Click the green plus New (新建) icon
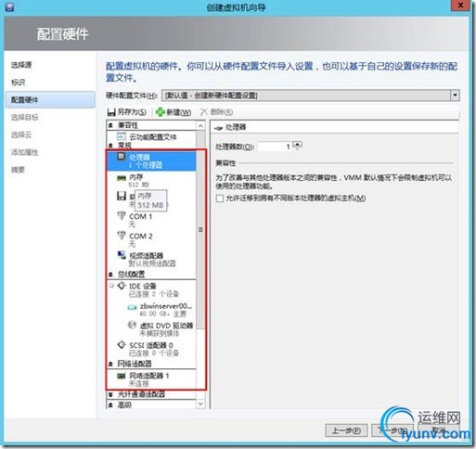The width and height of the screenshot is (476, 449). (x=161, y=112)
